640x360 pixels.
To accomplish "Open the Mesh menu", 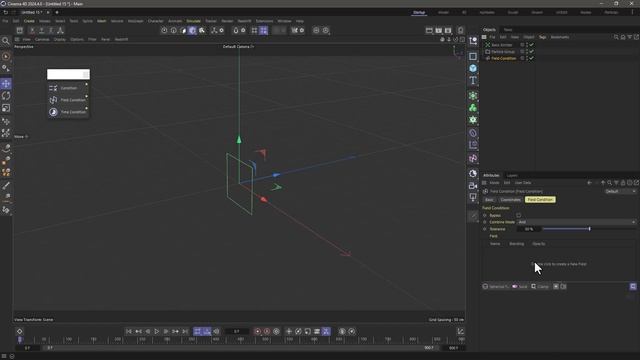I will click(x=101, y=21).
